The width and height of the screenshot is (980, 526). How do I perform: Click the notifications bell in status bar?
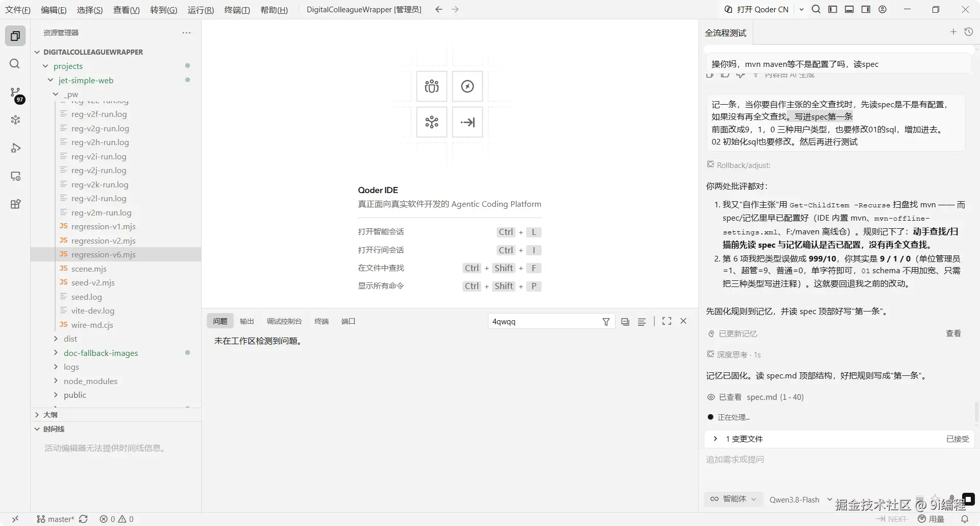pos(965,519)
